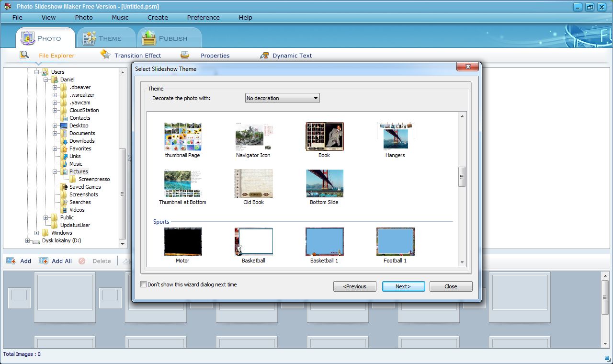Go back with the <Previous button
The height and width of the screenshot is (364, 613).
(x=355, y=286)
